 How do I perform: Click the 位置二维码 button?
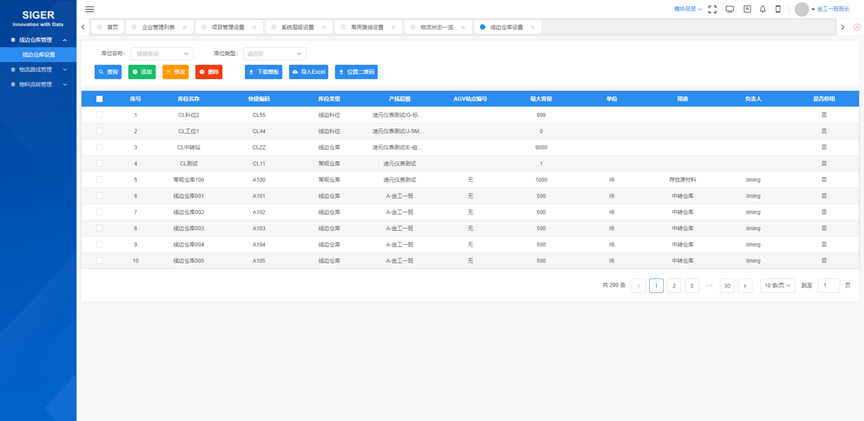357,72
